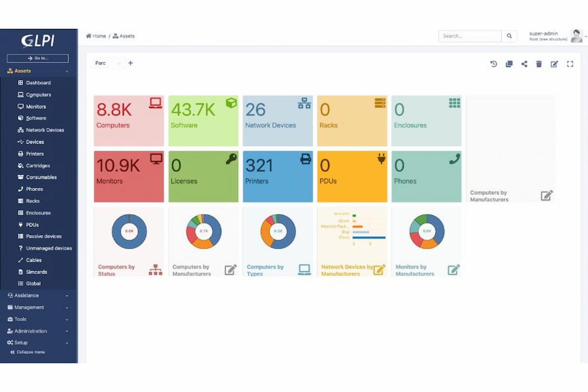This screenshot has height=392, width=588.
Task: Select Unmanaged devices sidebar item
Action: 49,248
